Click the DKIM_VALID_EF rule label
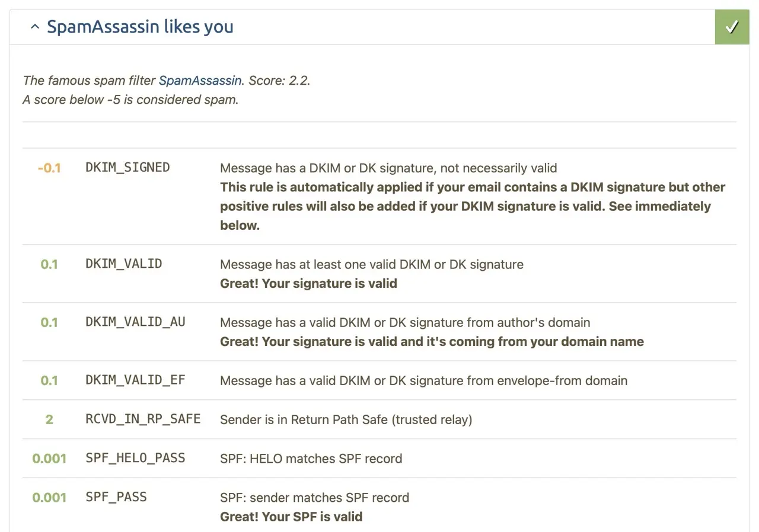Image resolution: width=759 pixels, height=532 pixels. 135,380
